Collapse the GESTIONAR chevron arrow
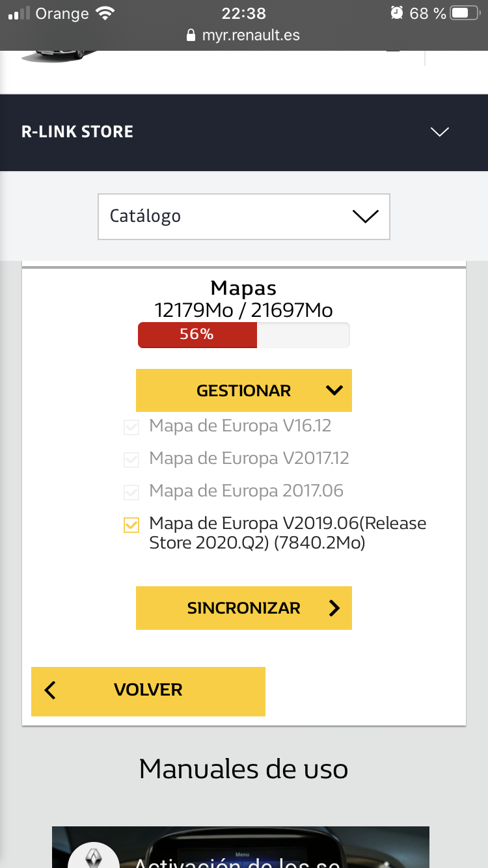The height and width of the screenshot is (868, 488). [x=334, y=390]
